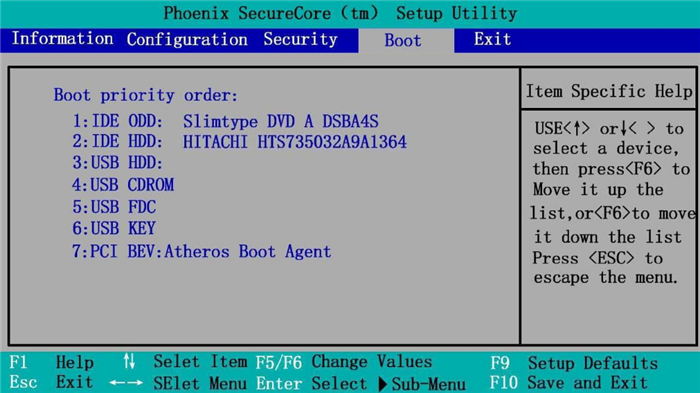Click the F10 Save and Exit hint
700x393 pixels.
point(569,383)
